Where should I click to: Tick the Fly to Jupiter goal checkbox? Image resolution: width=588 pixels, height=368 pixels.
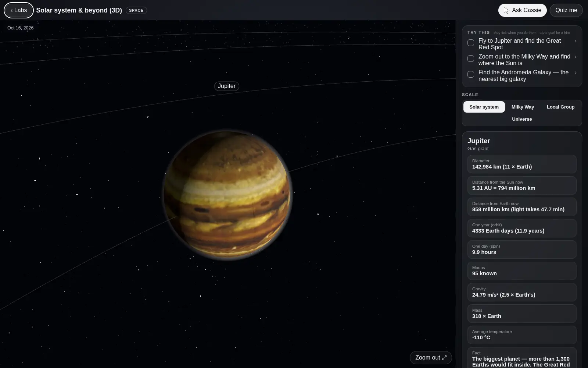tap(471, 43)
